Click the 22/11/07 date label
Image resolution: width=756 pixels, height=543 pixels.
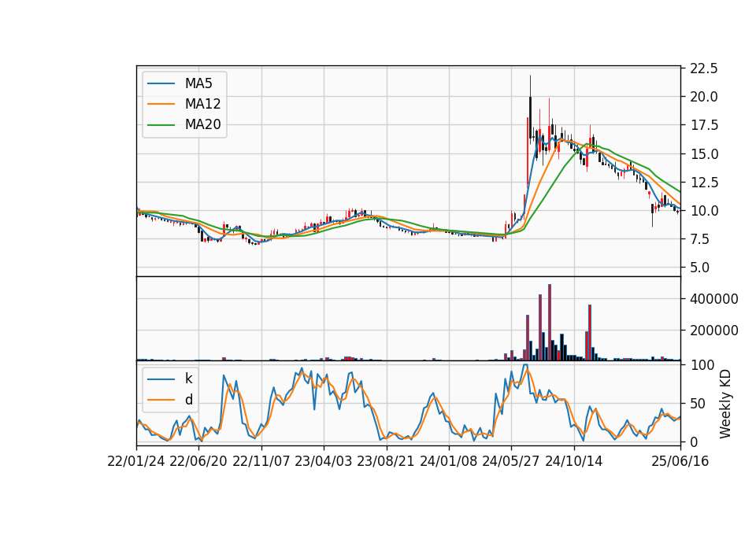(261, 462)
